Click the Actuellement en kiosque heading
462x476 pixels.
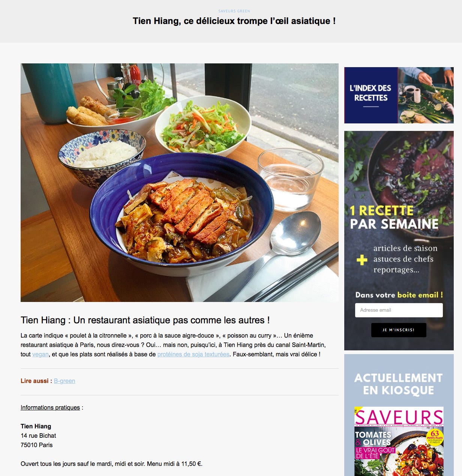pyautogui.click(x=399, y=384)
